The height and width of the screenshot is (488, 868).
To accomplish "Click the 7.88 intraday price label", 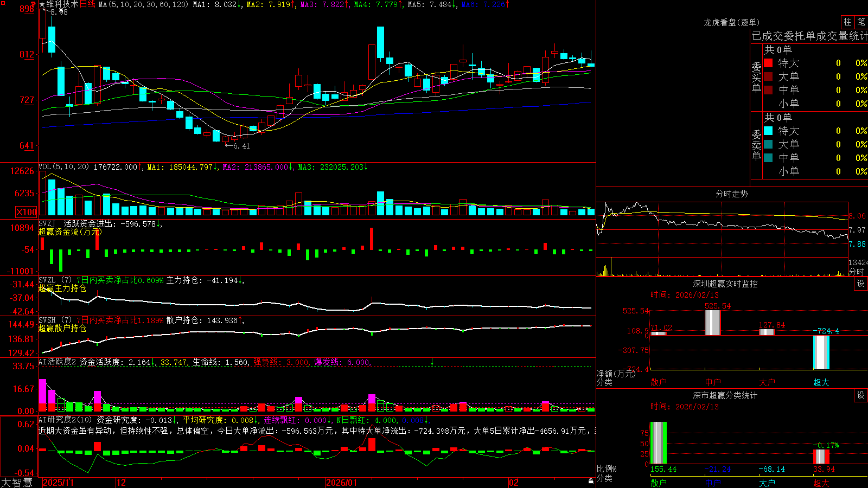I will tap(857, 244).
